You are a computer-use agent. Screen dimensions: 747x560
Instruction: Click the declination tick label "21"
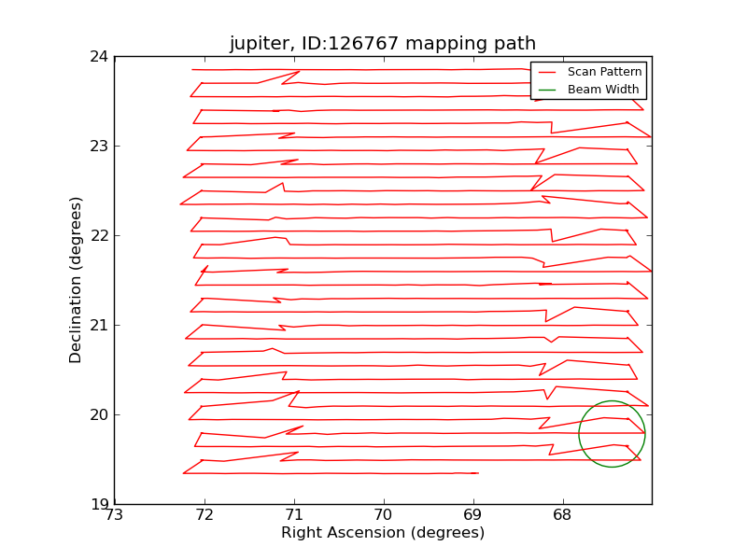click(x=99, y=325)
